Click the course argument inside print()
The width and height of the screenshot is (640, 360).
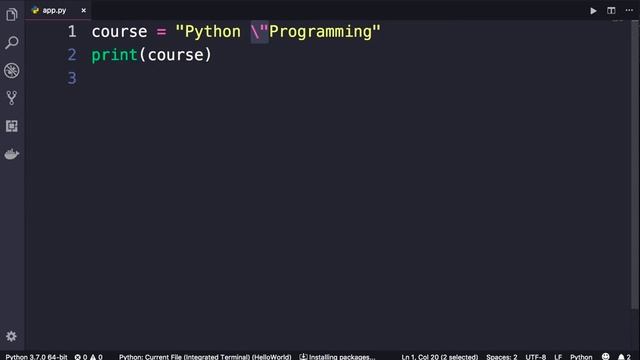tap(176, 55)
